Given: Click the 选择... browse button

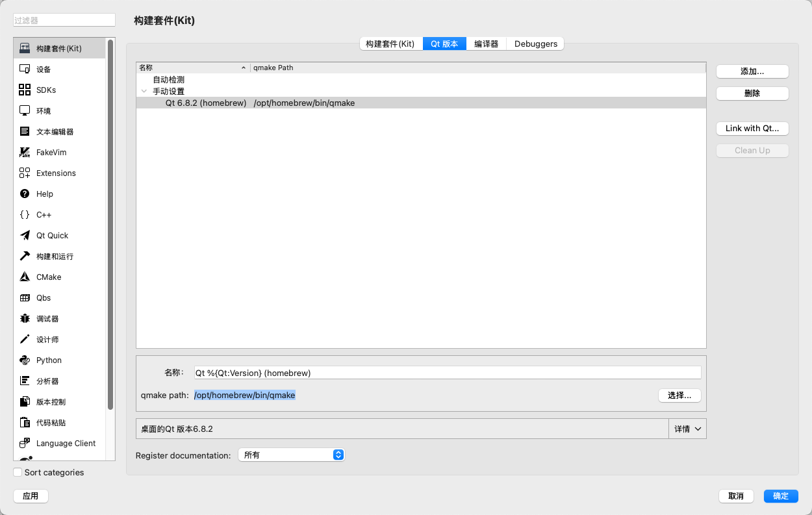Looking at the screenshot, I should [x=679, y=396].
